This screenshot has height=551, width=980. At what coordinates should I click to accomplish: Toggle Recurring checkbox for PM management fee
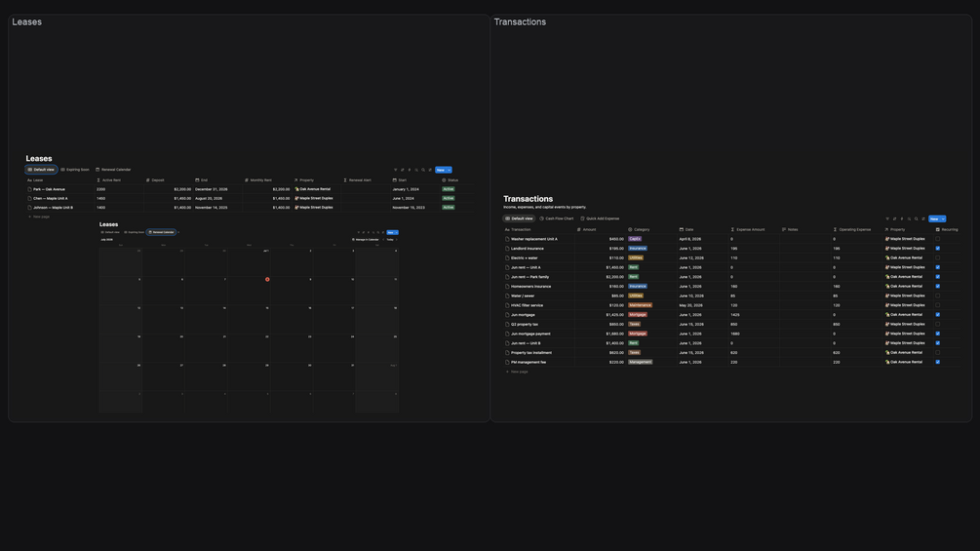937,362
